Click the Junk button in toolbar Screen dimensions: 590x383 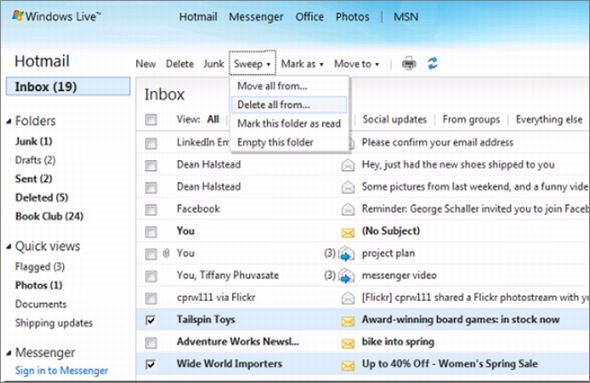click(213, 64)
